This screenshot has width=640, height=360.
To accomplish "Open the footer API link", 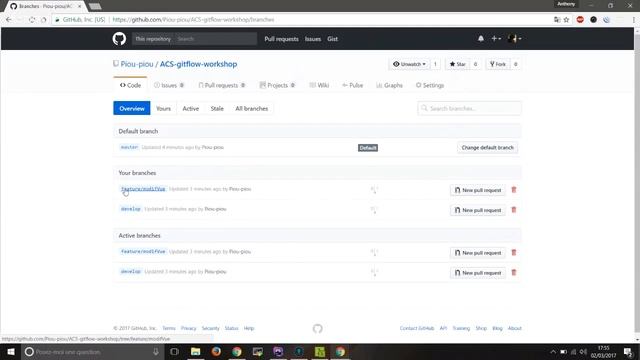I will 443,328.
